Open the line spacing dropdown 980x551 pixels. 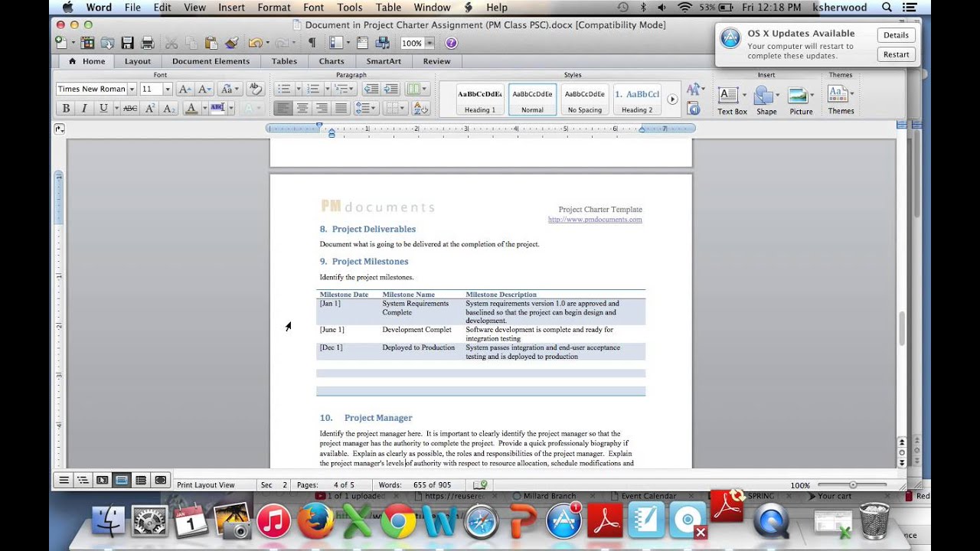coord(365,109)
